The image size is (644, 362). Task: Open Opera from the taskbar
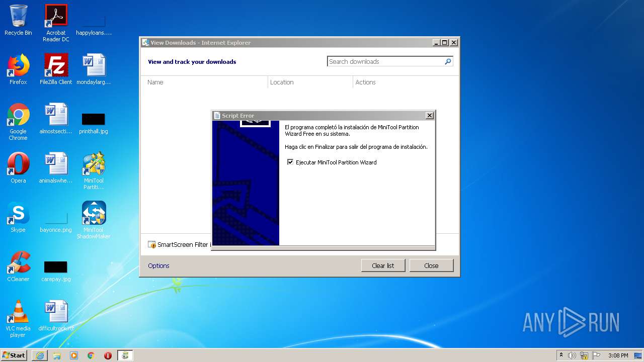(108, 355)
